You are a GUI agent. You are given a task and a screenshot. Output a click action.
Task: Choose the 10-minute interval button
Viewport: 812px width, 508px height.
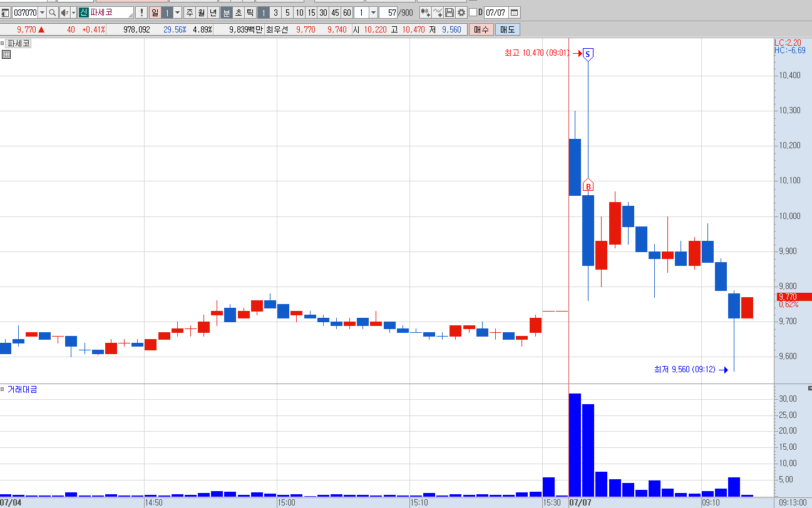pos(300,13)
